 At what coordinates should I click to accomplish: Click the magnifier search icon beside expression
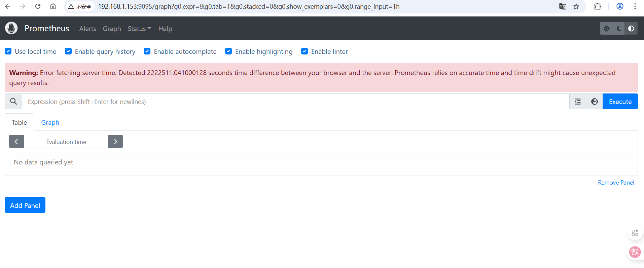pyautogui.click(x=13, y=102)
